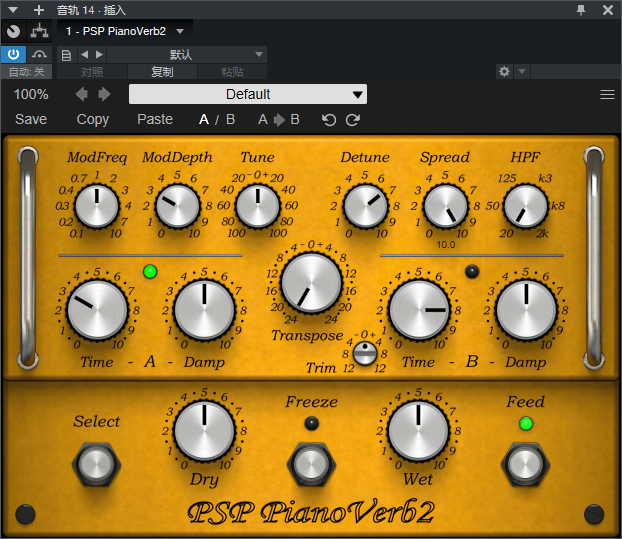The image size is (622, 539).
Task: Add an insert with the plus icon
Action: tap(38, 10)
